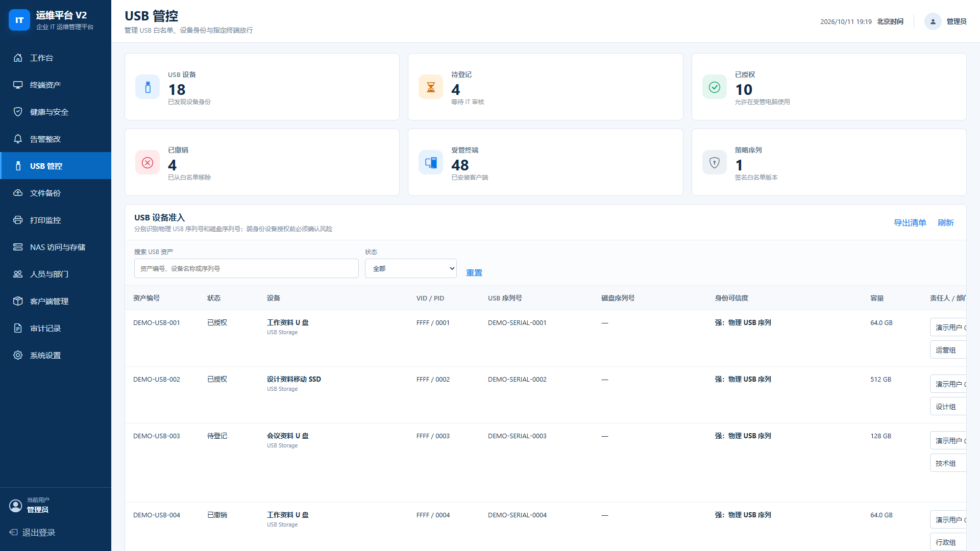Click the 打印监控 printer icon
The width and height of the screenshot is (980, 551).
point(18,220)
